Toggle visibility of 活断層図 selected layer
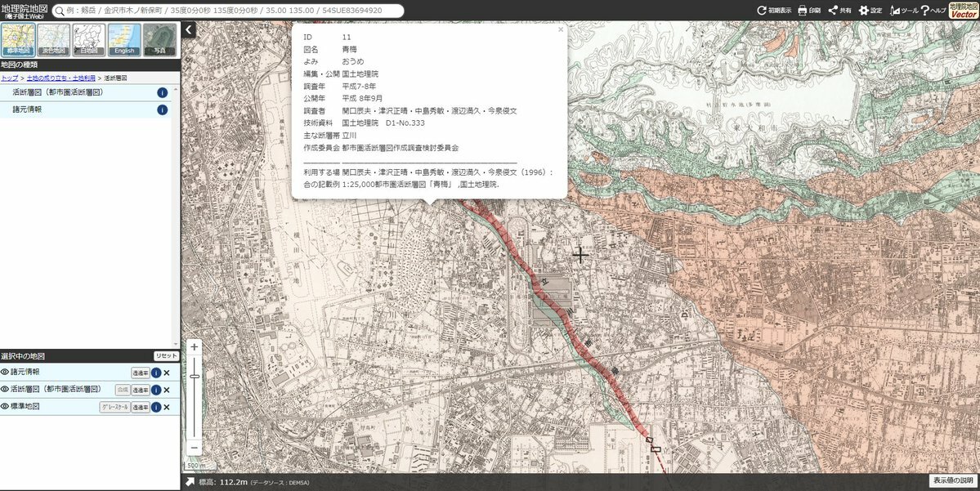Viewport: 980px width, 491px height. (4, 389)
